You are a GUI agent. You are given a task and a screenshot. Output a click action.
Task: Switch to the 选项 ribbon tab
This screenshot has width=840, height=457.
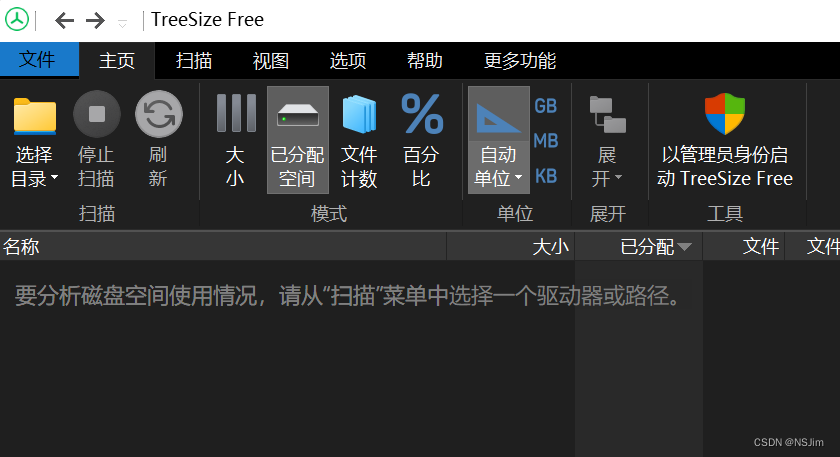tap(348, 61)
